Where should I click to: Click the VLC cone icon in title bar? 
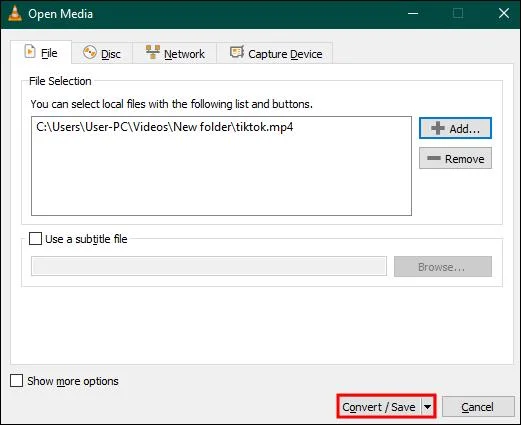15,14
